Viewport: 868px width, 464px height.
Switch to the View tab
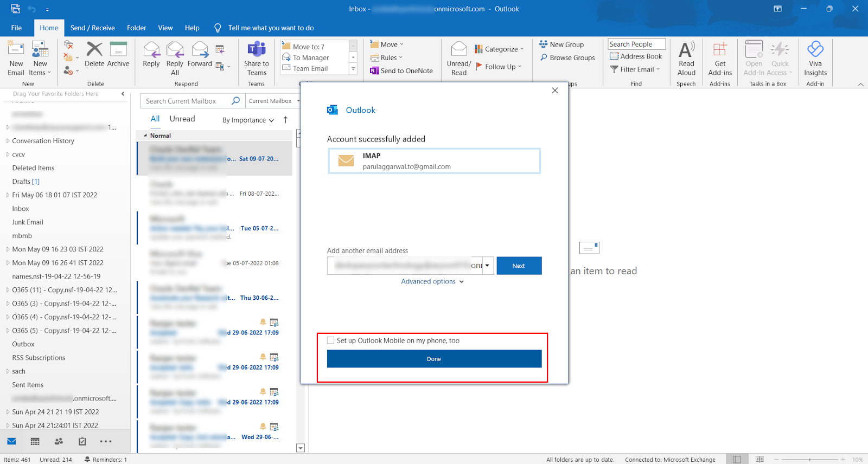click(165, 28)
